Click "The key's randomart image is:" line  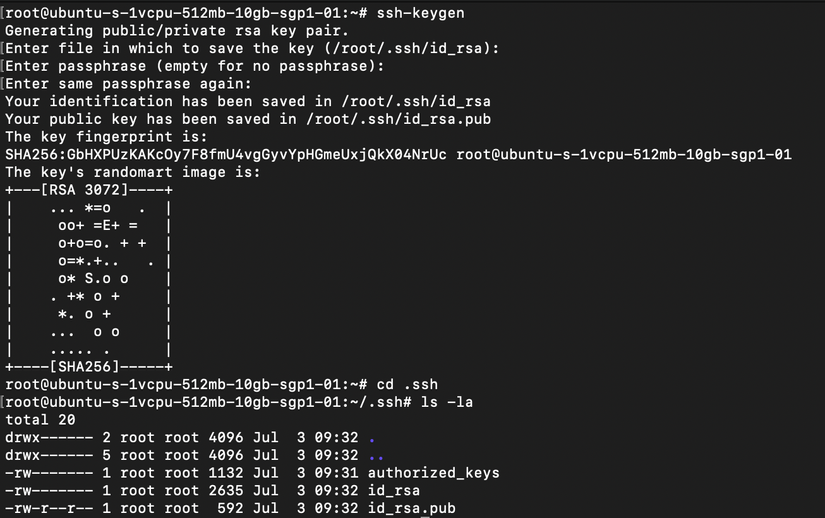tap(131, 172)
